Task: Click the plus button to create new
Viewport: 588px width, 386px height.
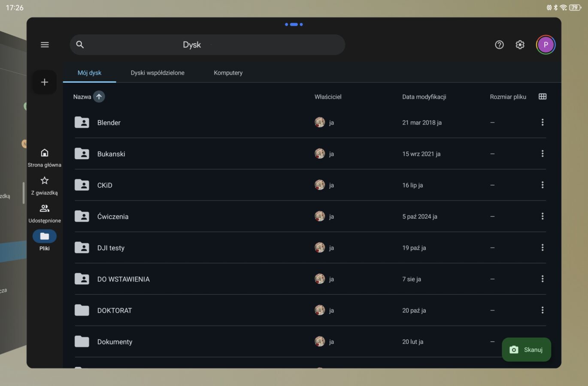Action: coord(45,82)
